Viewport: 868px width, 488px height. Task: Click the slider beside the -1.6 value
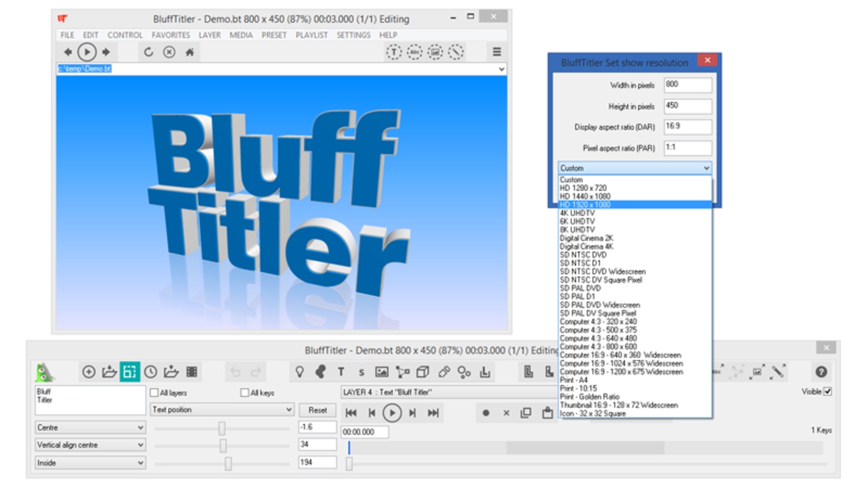222,428
